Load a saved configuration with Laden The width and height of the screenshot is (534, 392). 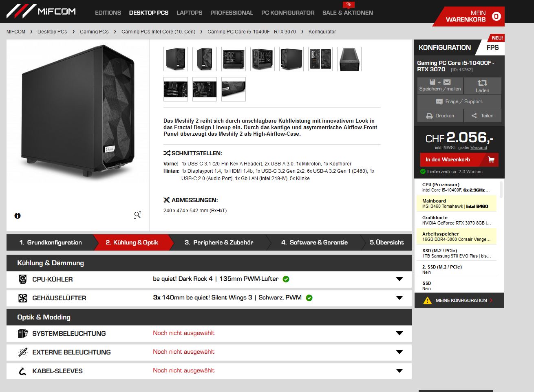pyautogui.click(x=482, y=86)
